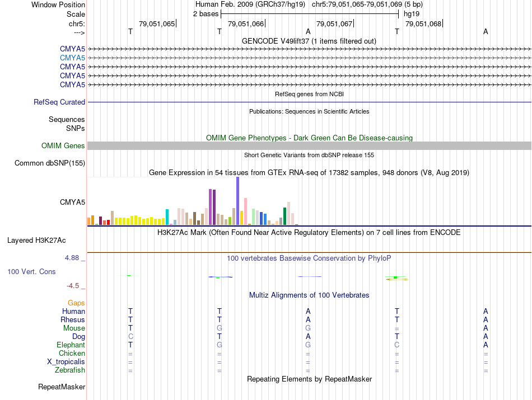
Task: Click the RefSeq genes from NCBI title
Action: (309, 94)
